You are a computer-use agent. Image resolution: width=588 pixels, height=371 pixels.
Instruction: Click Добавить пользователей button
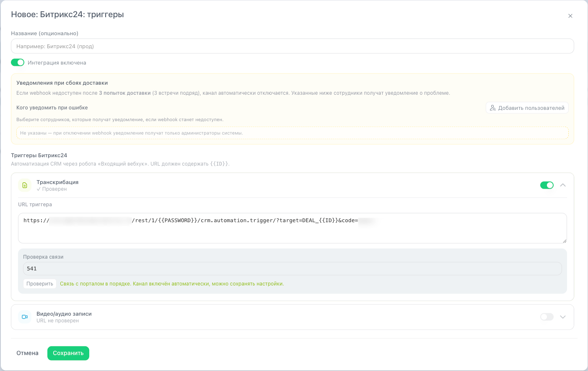(527, 108)
